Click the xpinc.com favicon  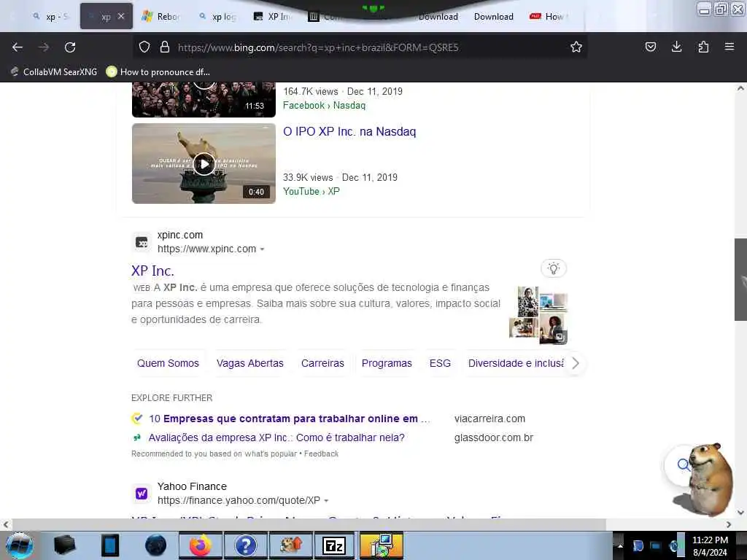pyautogui.click(x=142, y=242)
